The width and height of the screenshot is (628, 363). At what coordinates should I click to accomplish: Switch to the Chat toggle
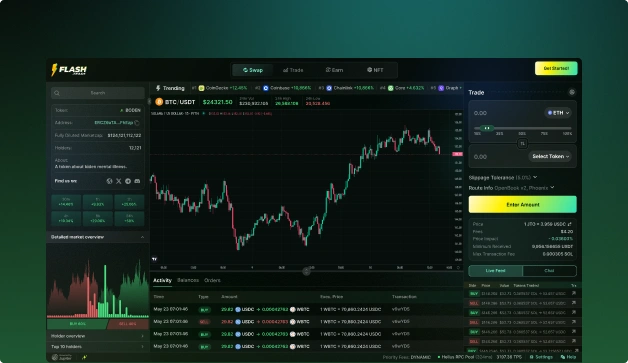click(549, 271)
